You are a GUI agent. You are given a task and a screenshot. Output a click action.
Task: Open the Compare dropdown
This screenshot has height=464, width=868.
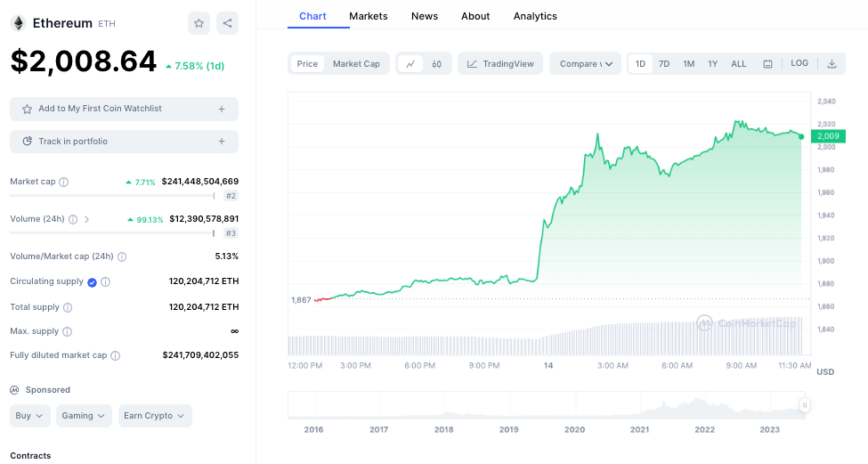(585, 64)
